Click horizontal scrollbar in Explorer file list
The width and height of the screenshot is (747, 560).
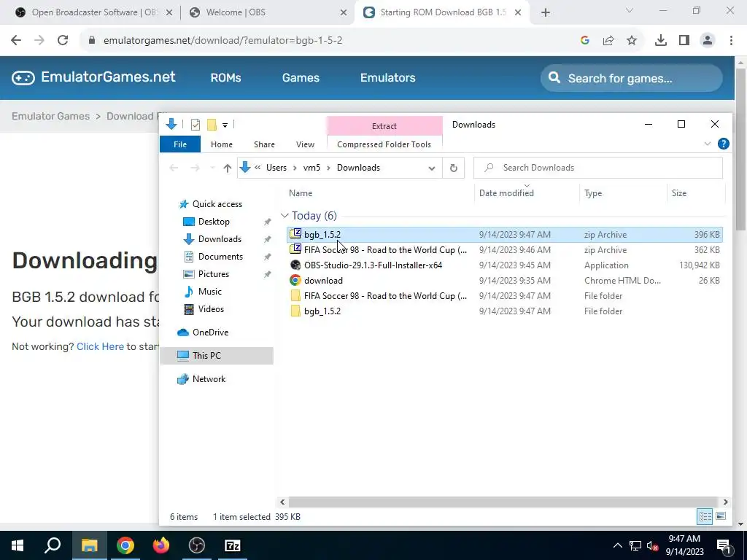pos(503,502)
